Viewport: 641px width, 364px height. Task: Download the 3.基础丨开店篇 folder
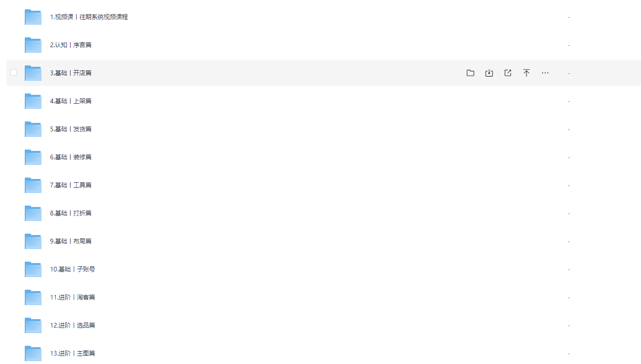[489, 73]
